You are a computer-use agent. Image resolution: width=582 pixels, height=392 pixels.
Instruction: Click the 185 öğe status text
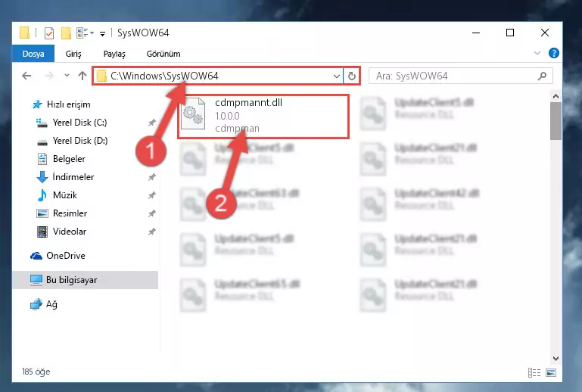(x=36, y=372)
